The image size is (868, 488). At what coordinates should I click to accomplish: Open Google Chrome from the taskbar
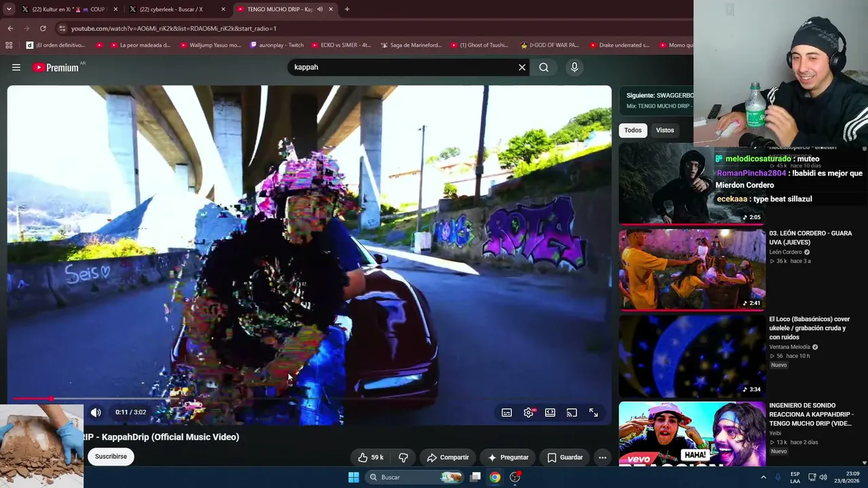point(495,477)
